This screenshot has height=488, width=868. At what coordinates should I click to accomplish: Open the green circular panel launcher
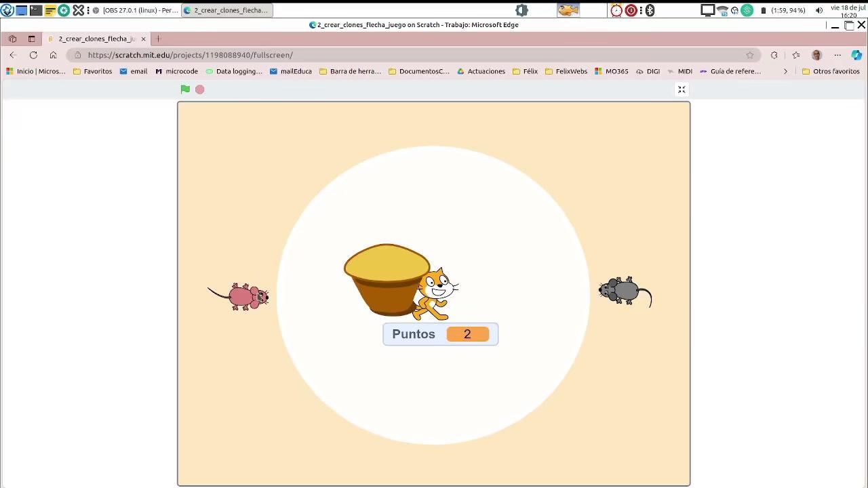(x=64, y=10)
